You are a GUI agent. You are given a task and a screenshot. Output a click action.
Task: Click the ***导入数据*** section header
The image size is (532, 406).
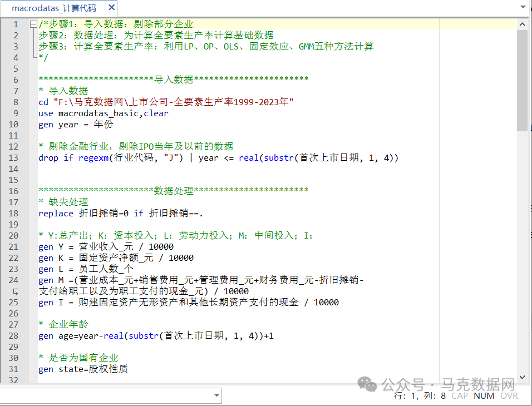(174, 80)
